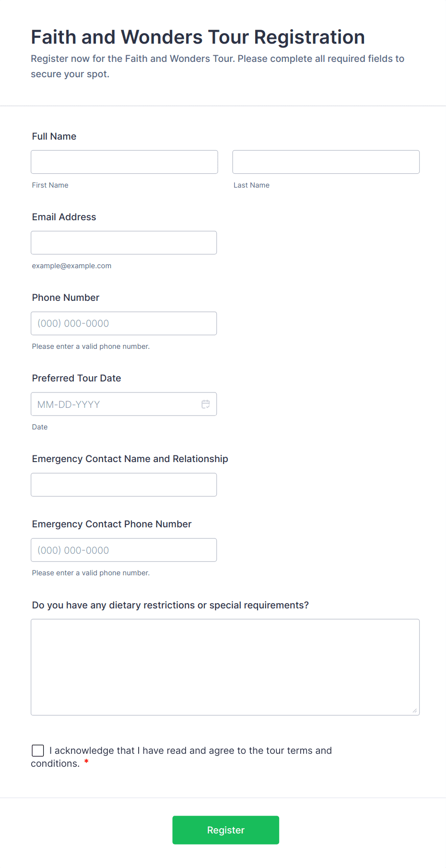Click the Preferred Tour Date label

tap(77, 378)
